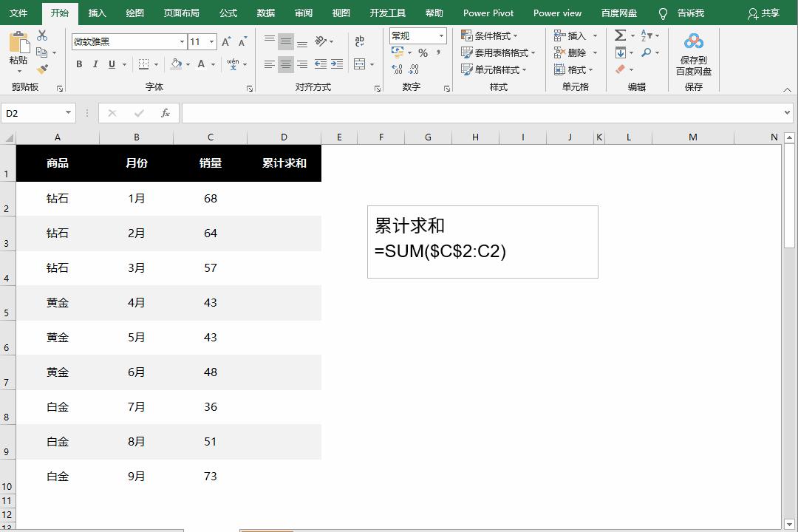Click the fill color paint bucket
Image resolution: width=798 pixels, height=532 pixels.
(176, 64)
